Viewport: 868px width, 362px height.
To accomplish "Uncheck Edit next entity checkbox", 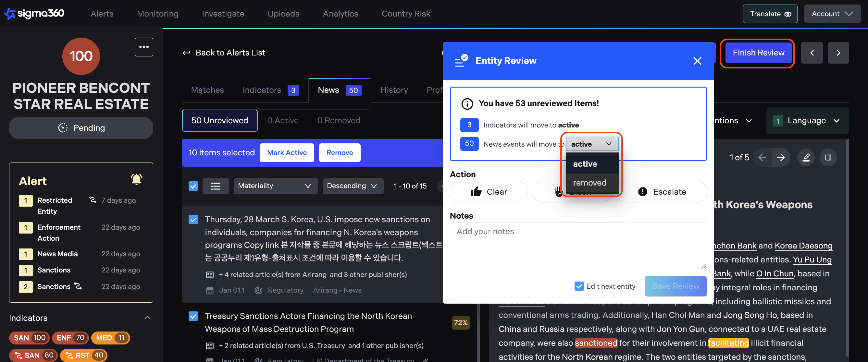I will (x=579, y=286).
